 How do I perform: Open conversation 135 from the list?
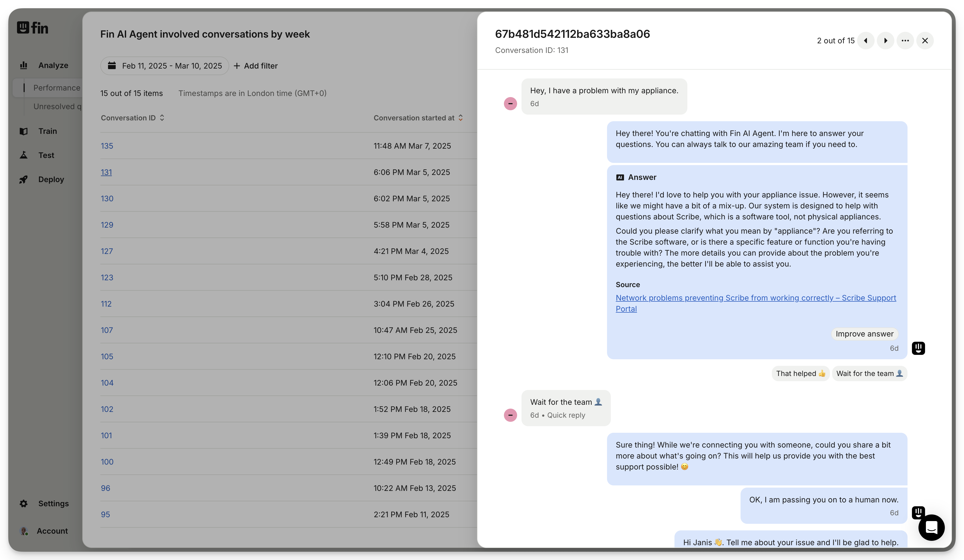pos(107,146)
